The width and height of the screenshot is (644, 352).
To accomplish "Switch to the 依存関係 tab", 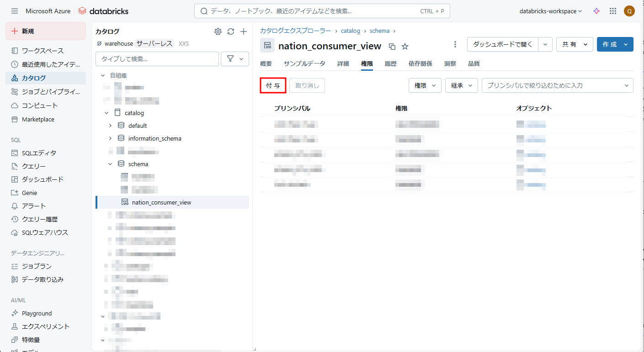I will point(420,64).
